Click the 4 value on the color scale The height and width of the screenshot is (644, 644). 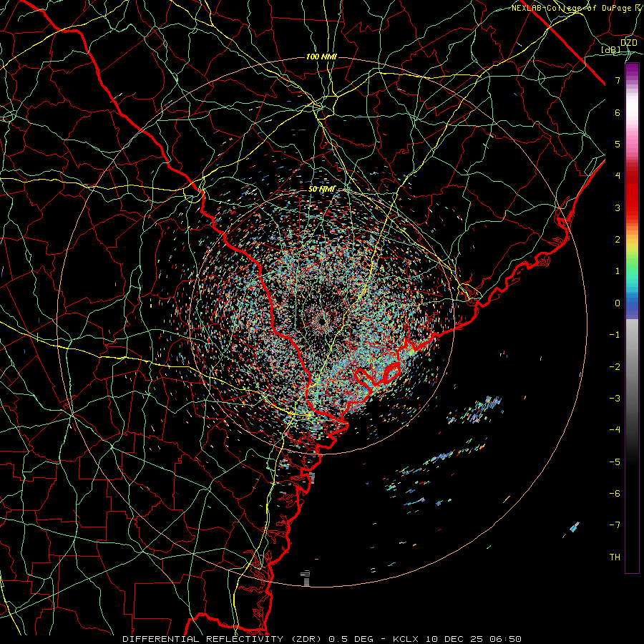[618, 176]
